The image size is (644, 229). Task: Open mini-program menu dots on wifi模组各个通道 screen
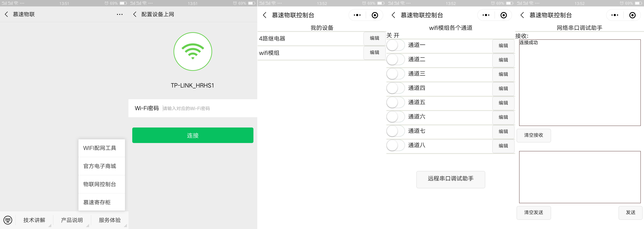[x=486, y=15]
